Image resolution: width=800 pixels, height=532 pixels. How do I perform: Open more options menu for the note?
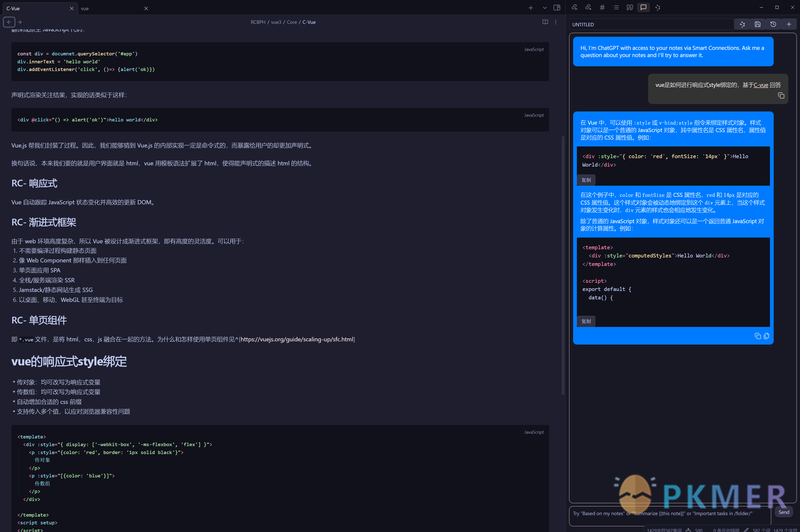click(x=556, y=22)
